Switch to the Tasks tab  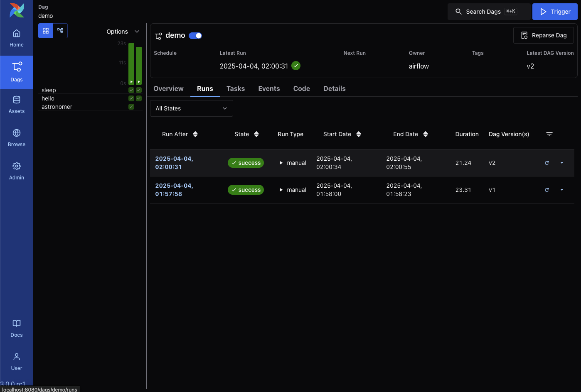point(235,88)
